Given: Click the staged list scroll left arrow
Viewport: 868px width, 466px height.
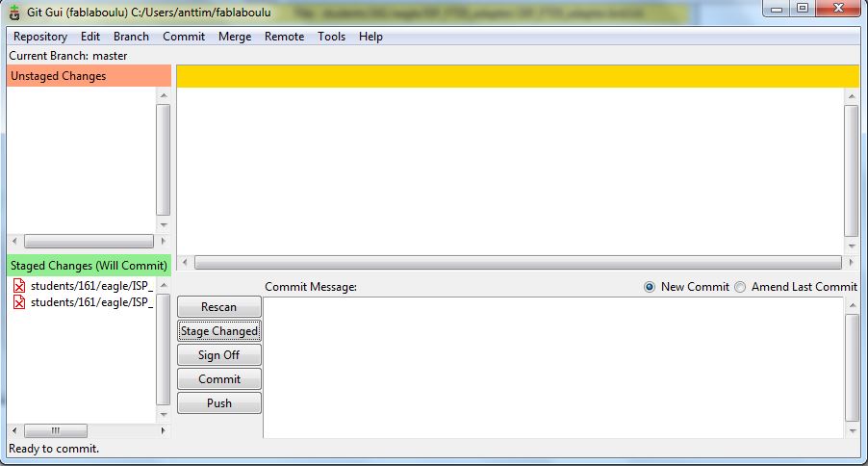Looking at the screenshot, I should coord(15,430).
